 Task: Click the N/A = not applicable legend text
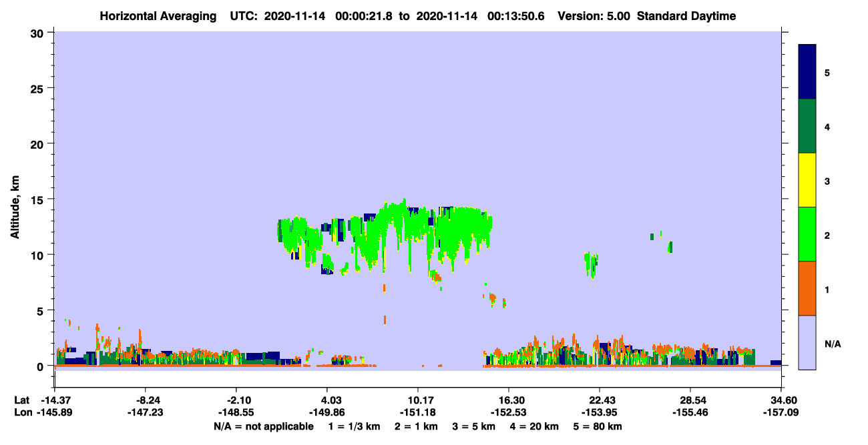pyautogui.click(x=263, y=426)
